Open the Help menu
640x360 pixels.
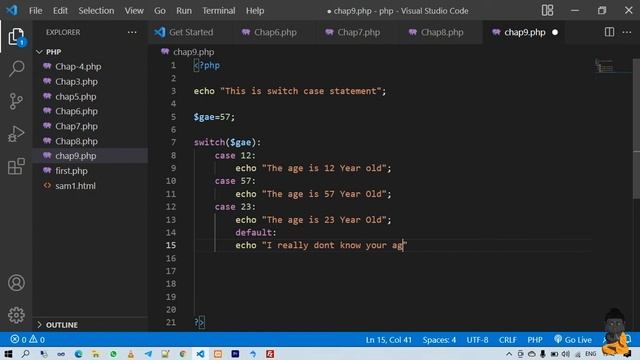point(255,11)
